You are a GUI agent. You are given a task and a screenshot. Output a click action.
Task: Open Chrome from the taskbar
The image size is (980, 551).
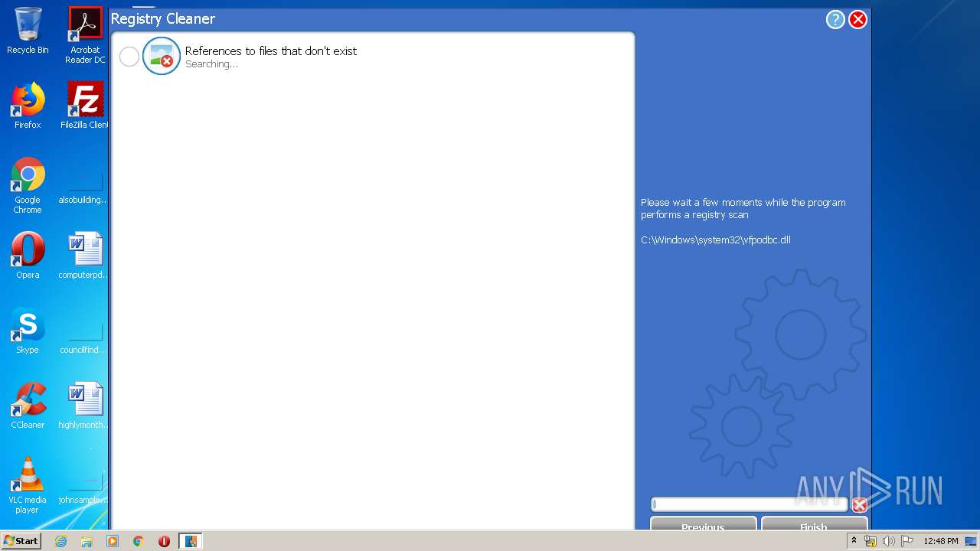(x=139, y=541)
